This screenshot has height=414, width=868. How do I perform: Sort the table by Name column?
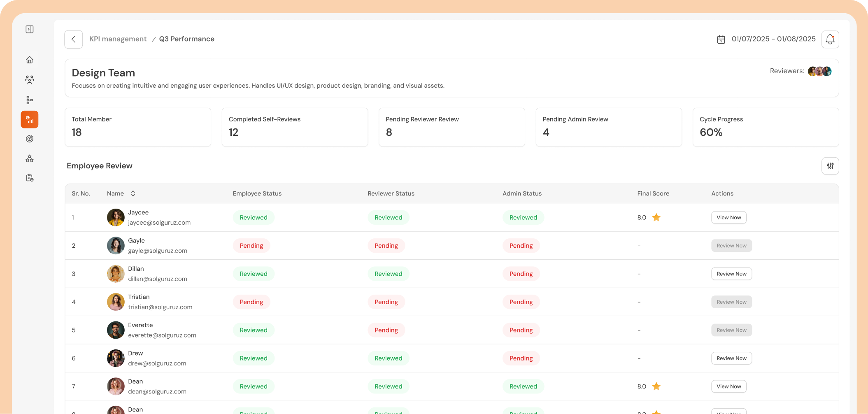click(x=133, y=193)
